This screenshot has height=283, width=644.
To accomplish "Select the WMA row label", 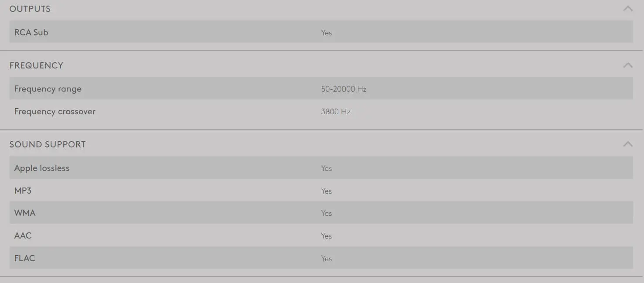I will click(x=25, y=213).
